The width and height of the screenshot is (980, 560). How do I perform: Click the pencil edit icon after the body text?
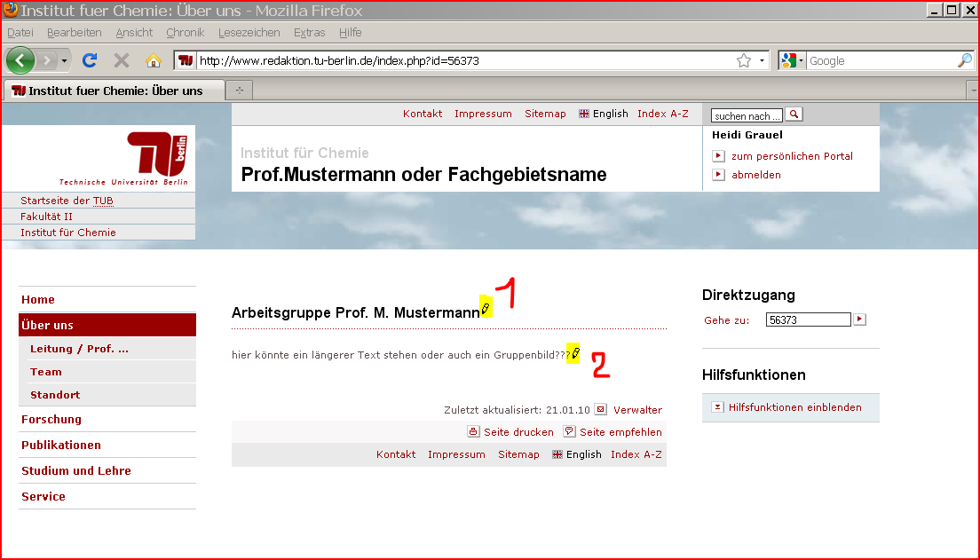(574, 353)
